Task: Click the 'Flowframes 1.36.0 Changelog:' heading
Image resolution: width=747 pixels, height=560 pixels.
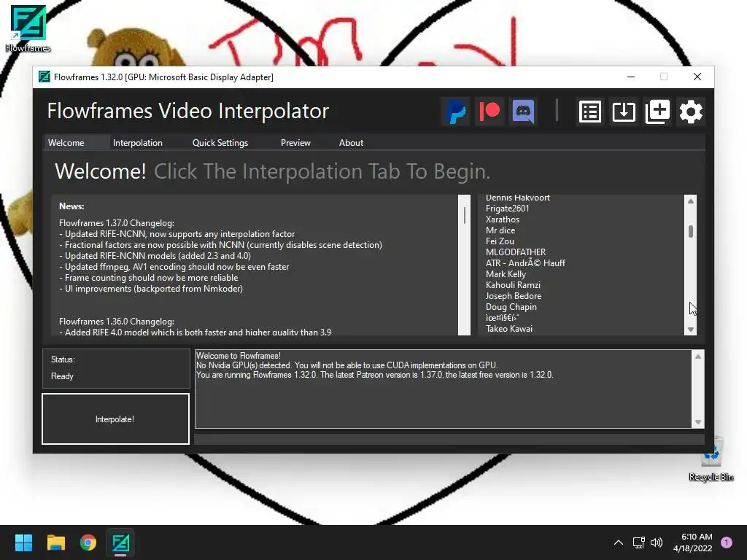Action: tap(117, 322)
